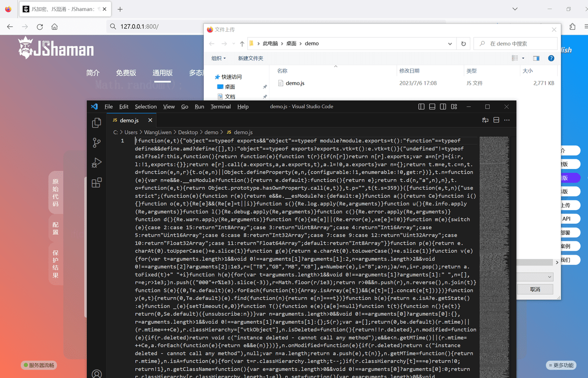
Task: Click 取消 to dismiss the upload dialog
Action: (x=535, y=289)
